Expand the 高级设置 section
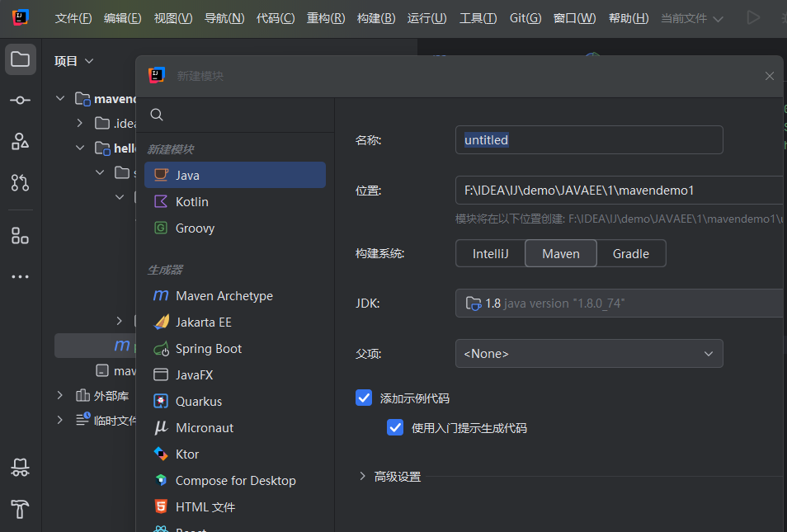This screenshot has width=787, height=532. (362, 477)
